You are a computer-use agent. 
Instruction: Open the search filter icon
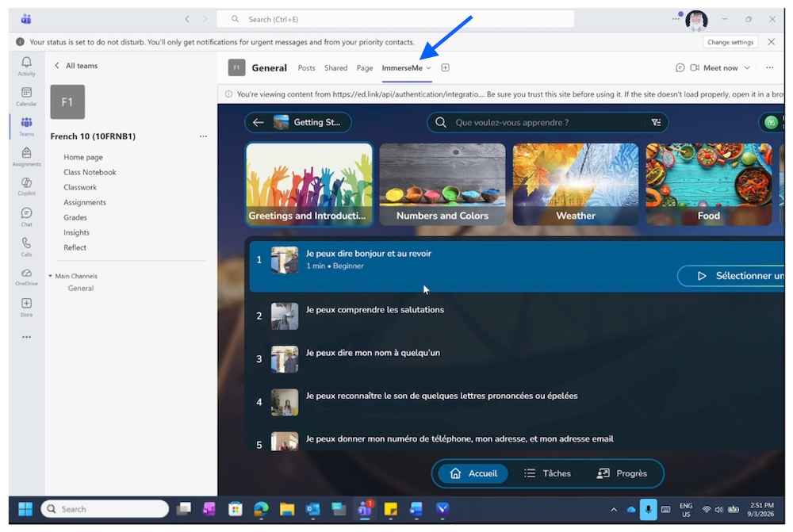tap(656, 122)
